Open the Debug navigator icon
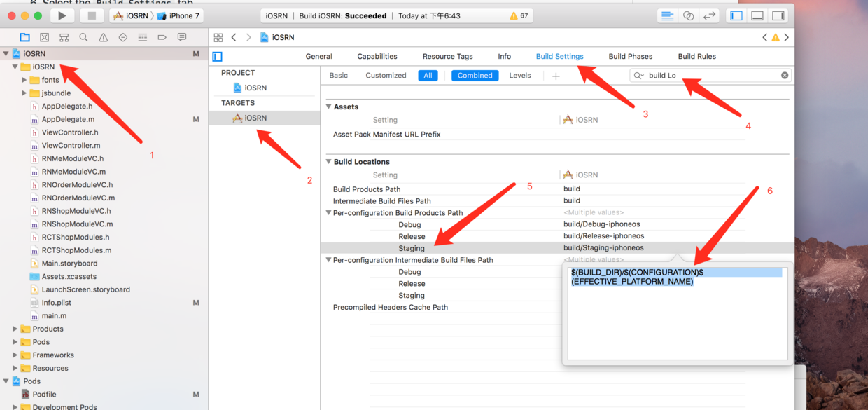868x410 pixels. [x=142, y=37]
